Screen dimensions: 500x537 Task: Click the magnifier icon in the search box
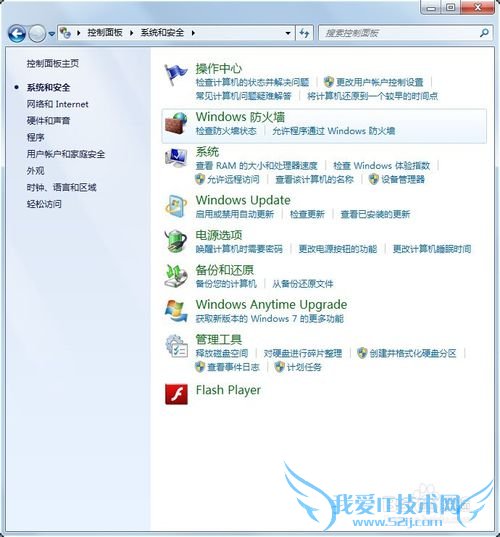484,33
